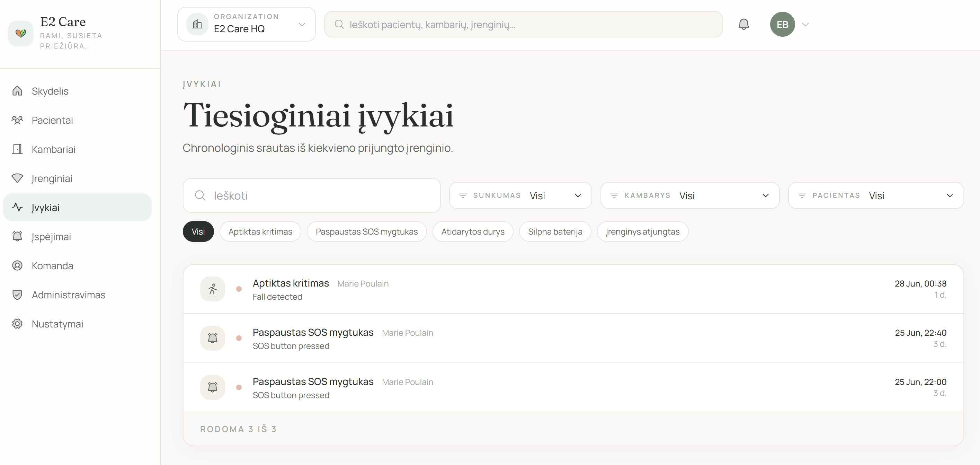Click red status dot on 22:40 SOS event

[239, 338]
